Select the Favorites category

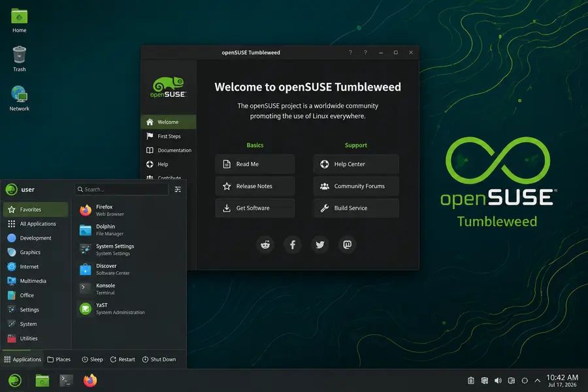[36, 209]
